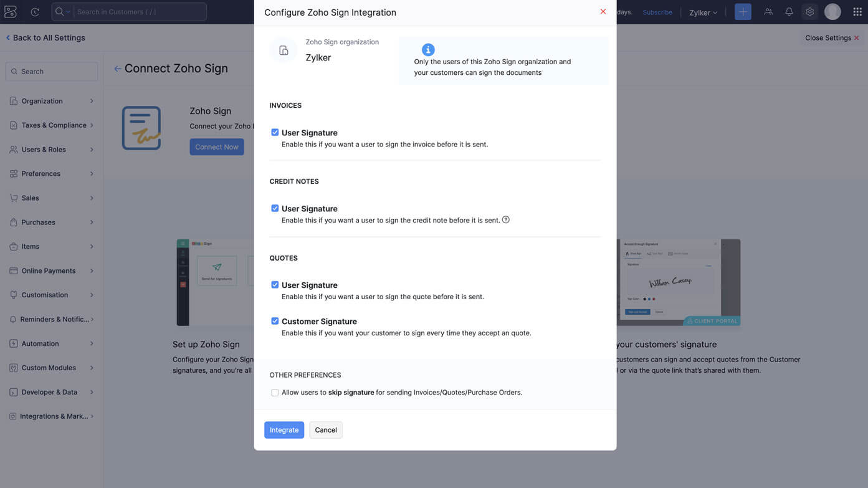Click the help icon beside credit note signature
The height and width of the screenshot is (488, 868).
point(506,219)
